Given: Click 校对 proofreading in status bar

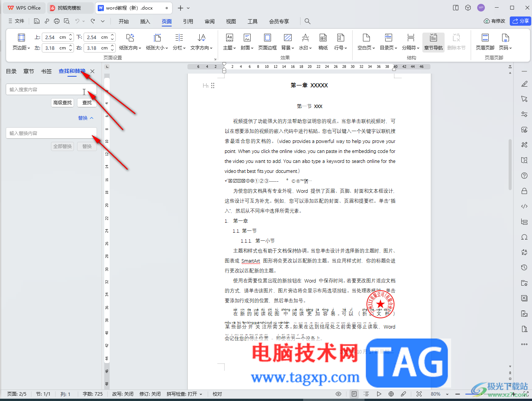Looking at the screenshot, I should [217, 394].
